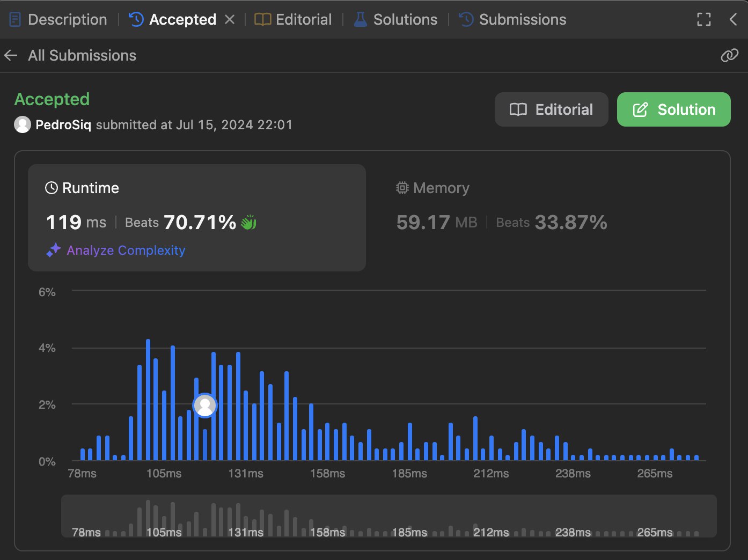Click the Editorial tab book icon
This screenshot has height=560, width=748.
pyautogui.click(x=262, y=20)
